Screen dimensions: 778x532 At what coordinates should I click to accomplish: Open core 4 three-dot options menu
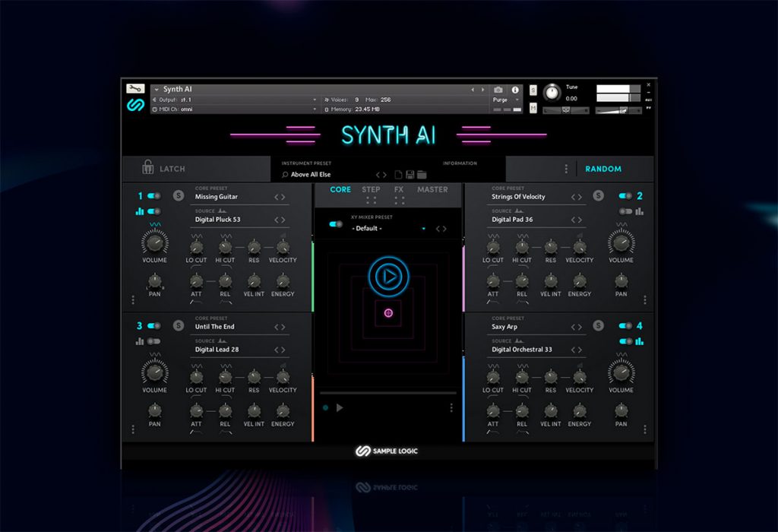pos(644,429)
